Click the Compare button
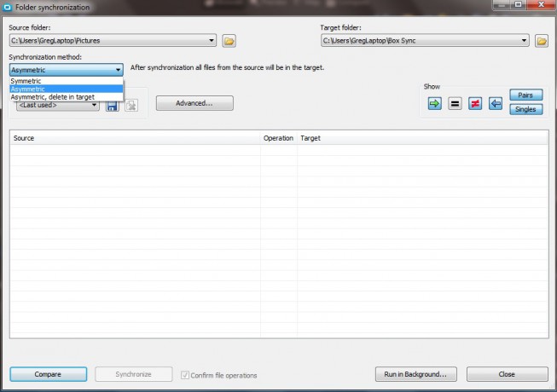Viewport: 557px width, 392px height. click(49, 374)
